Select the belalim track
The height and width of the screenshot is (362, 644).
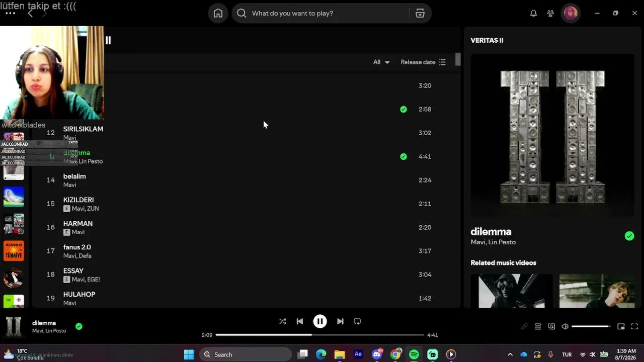pyautogui.click(x=74, y=176)
